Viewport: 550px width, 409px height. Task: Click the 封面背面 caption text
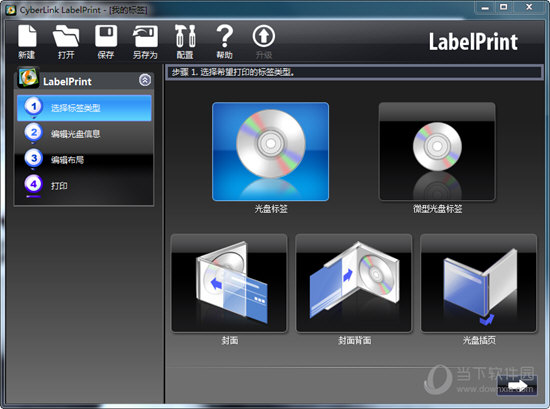(x=354, y=340)
